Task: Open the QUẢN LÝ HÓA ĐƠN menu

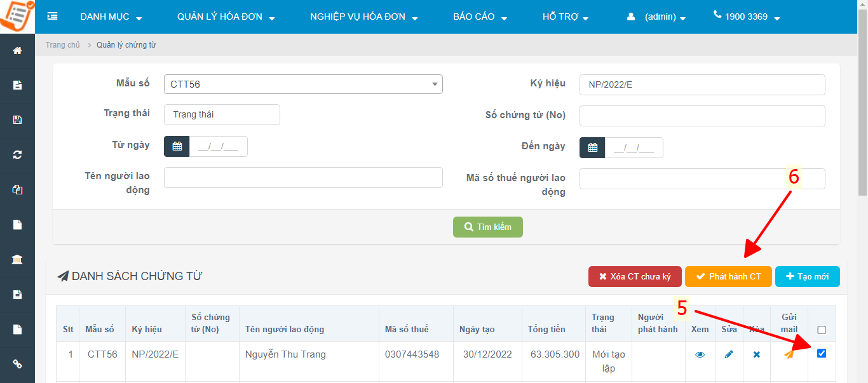Action: tap(226, 17)
